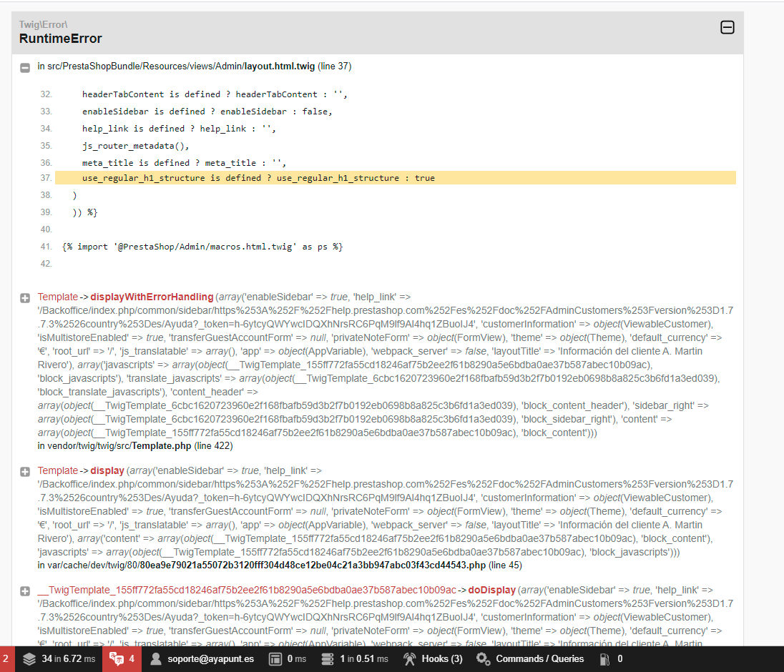Click code line 35 js_router_metadata()
Screen dimensions: 784x672
point(135,146)
